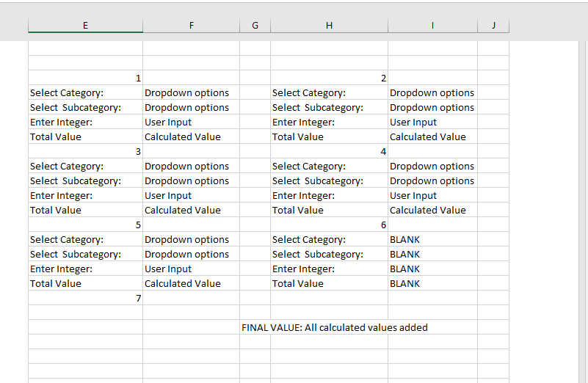588x383 pixels.
Task: Select BLANK cell beside section 6 Select Subcategory
Action: (x=433, y=254)
